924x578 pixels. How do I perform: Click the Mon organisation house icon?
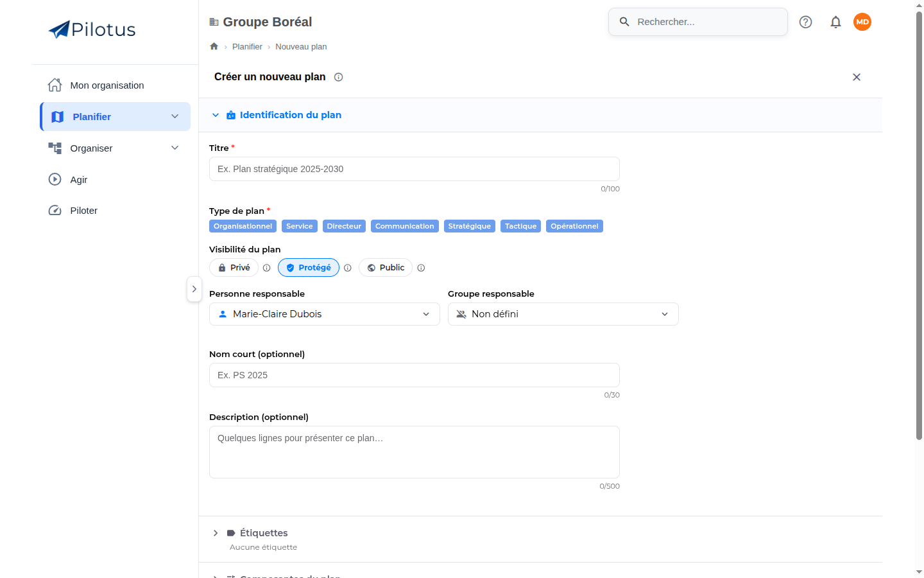click(x=55, y=85)
